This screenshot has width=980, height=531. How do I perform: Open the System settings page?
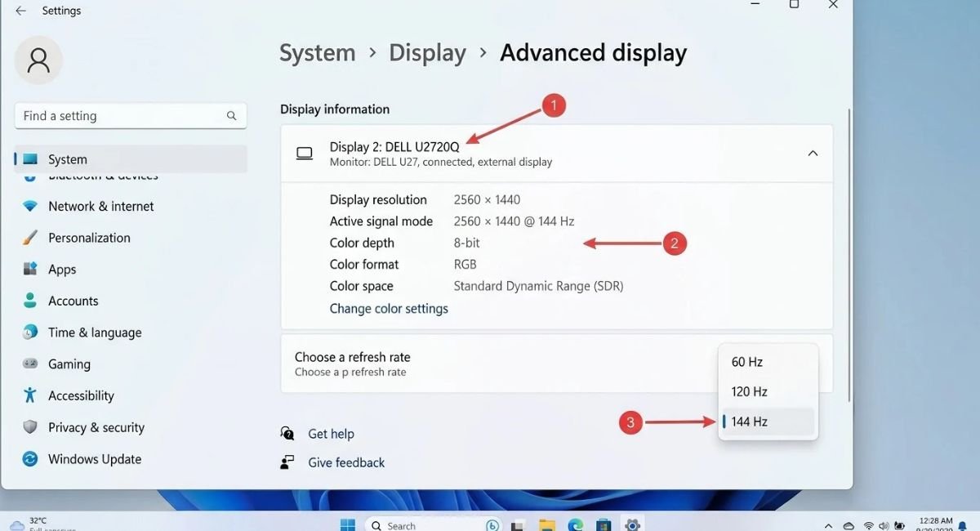131,159
